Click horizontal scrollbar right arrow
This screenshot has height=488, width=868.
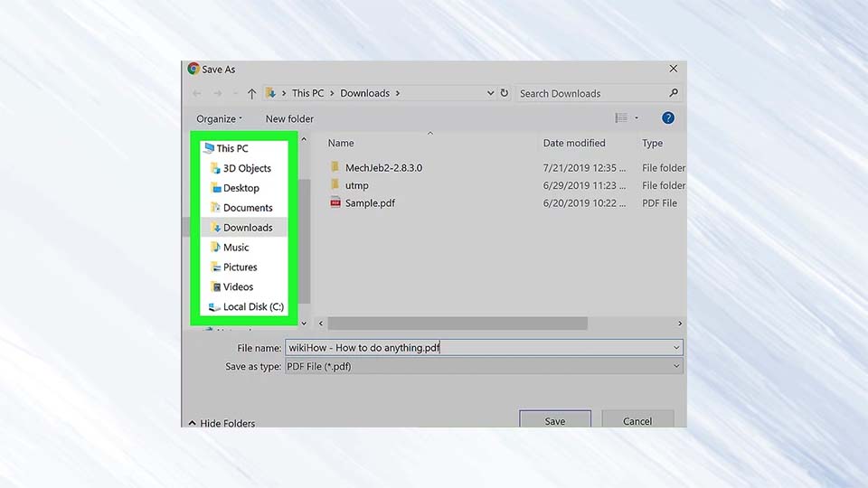tap(680, 324)
